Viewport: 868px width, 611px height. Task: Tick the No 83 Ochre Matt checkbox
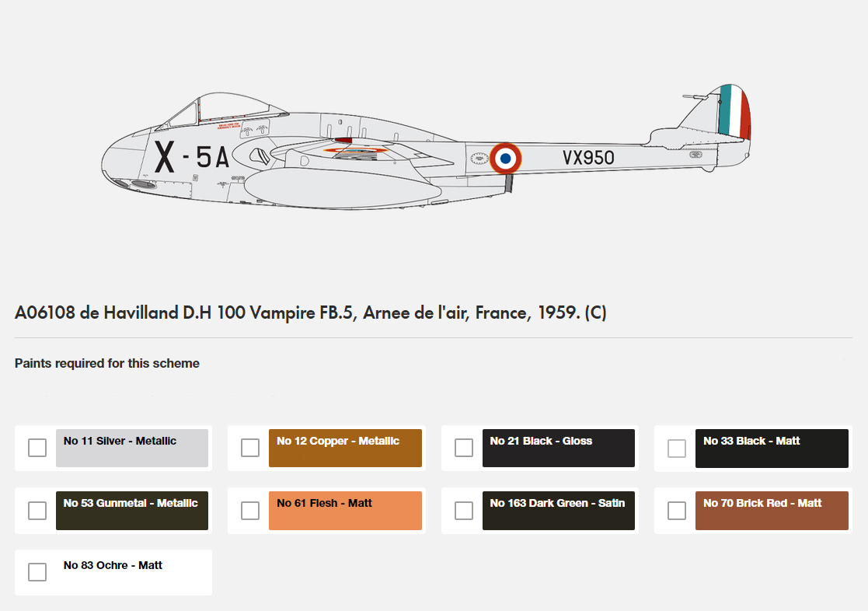37,571
